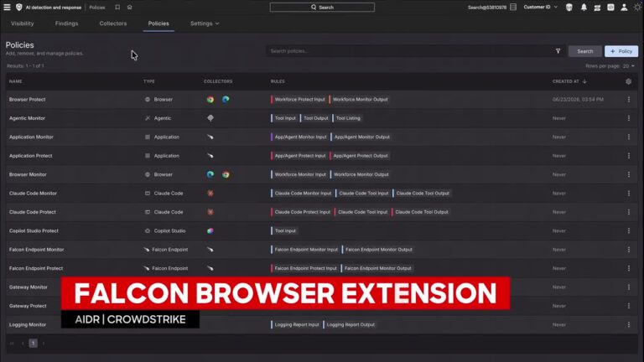
Task: Open the user profile icon
Action: pyautogui.click(x=624, y=8)
